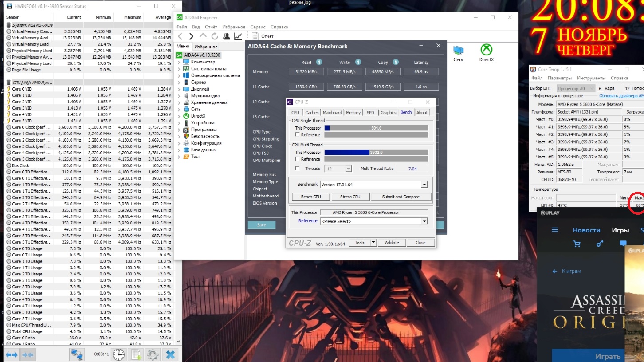Expand the Компьютер tree node
The image size is (644, 362).
click(x=179, y=62)
